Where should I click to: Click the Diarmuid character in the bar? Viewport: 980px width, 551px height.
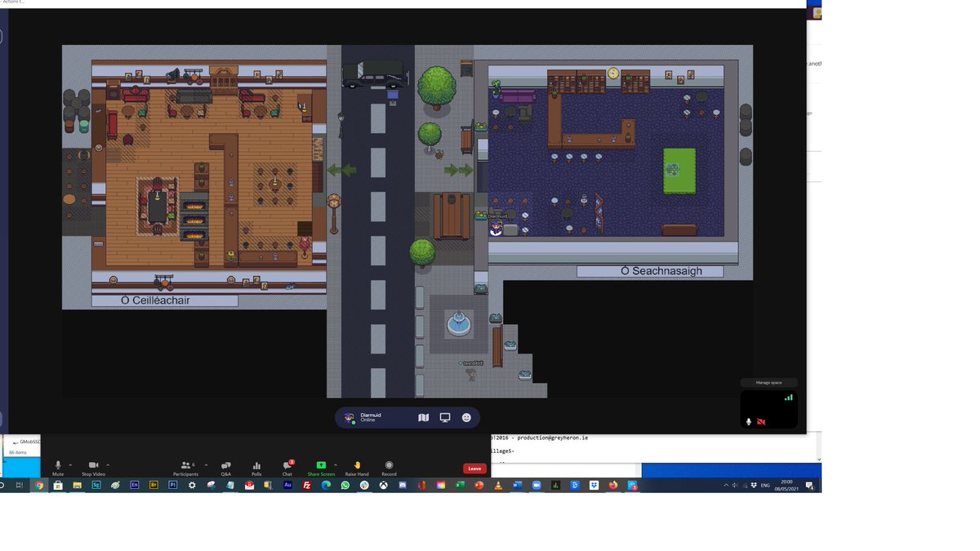coord(496,228)
